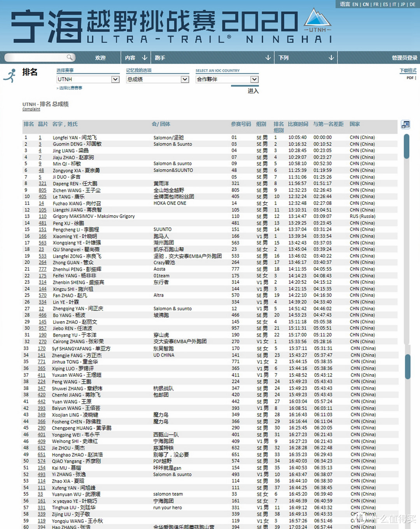Switch language to IT
Image resolution: width=420 pixels, height=529 pixels.
click(x=395, y=4)
